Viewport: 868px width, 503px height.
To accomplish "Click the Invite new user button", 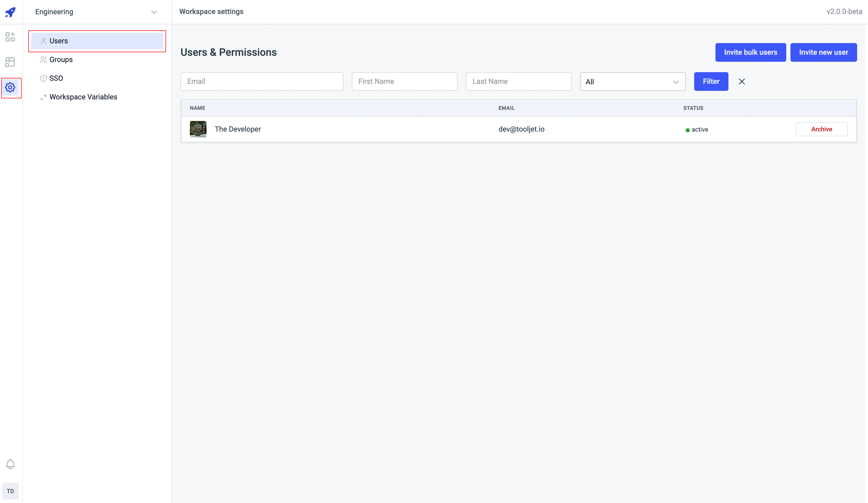I will click(824, 52).
